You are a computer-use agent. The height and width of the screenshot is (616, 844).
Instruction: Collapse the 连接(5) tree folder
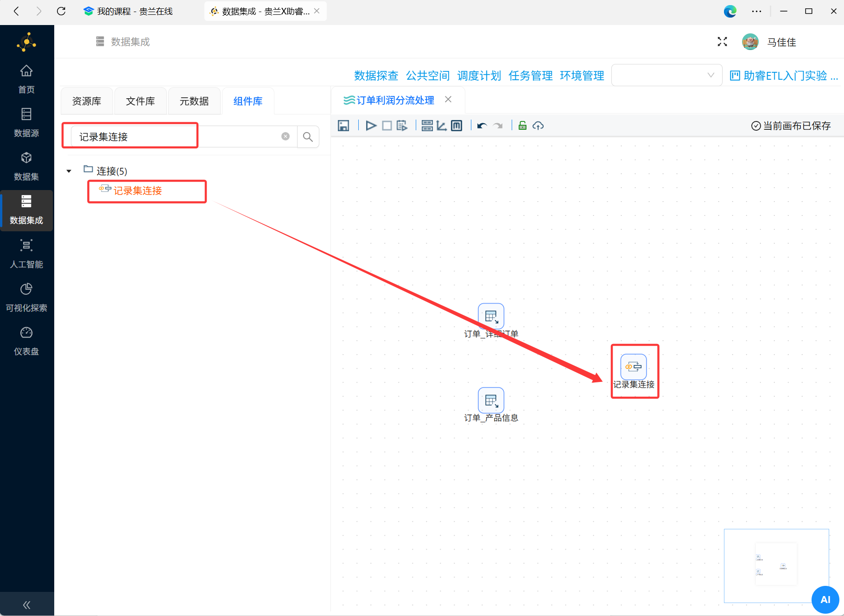pyautogui.click(x=69, y=171)
